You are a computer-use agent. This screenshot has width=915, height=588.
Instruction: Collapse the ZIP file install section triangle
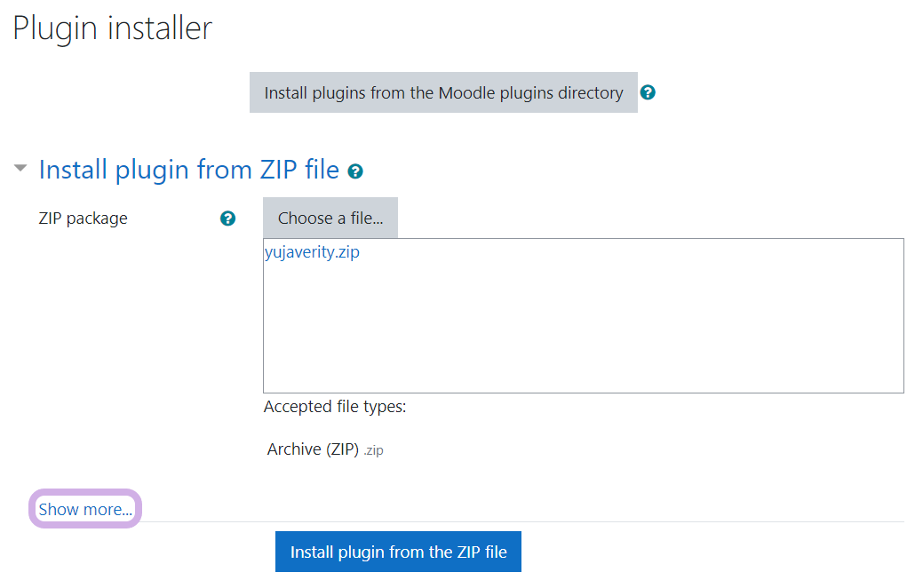point(20,168)
